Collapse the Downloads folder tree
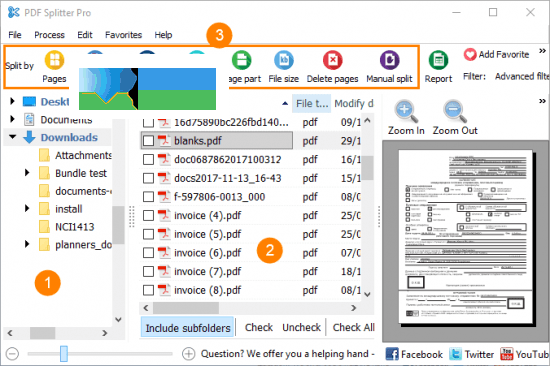The image size is (550, 366). 13,137
